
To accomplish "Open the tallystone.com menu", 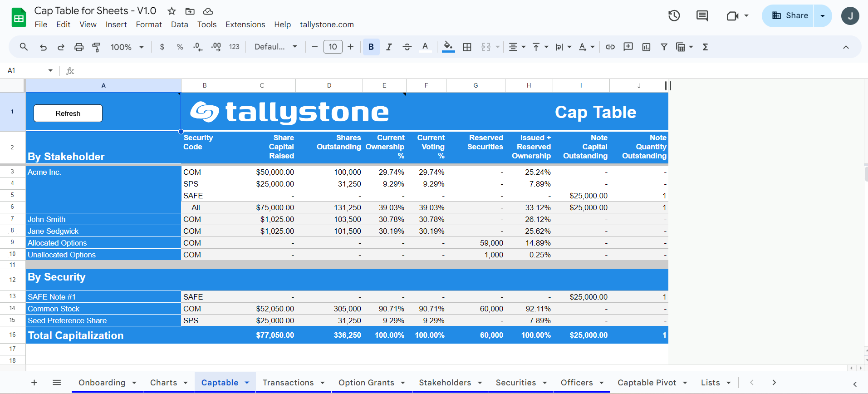I will click(327, 25).
